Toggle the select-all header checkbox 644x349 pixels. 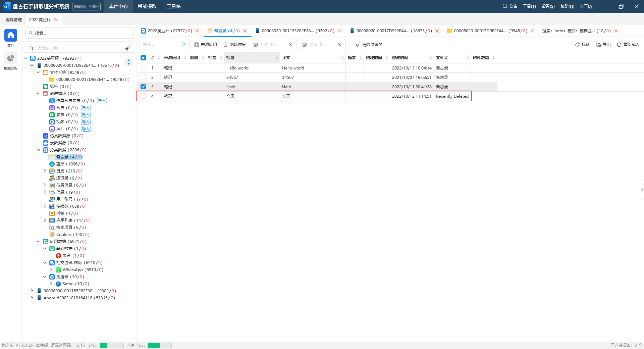[x=143, y=58]
